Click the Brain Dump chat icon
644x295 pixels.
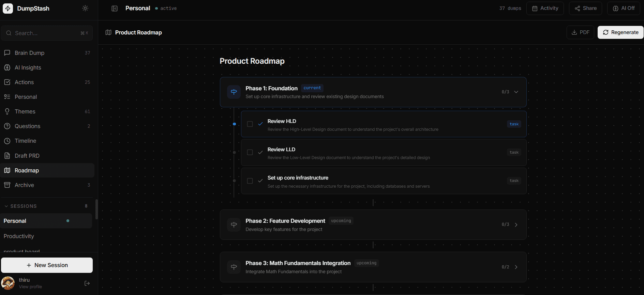click(x=7, y=53)
